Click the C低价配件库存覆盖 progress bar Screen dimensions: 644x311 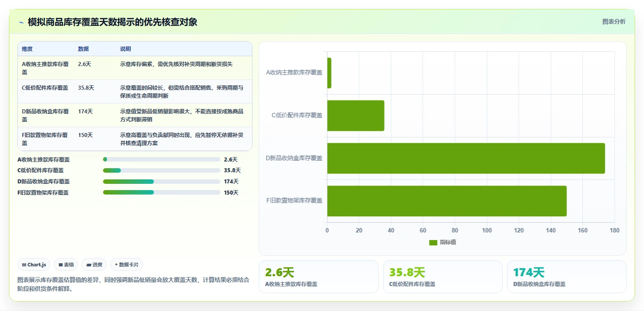click(x=161, y=170)
